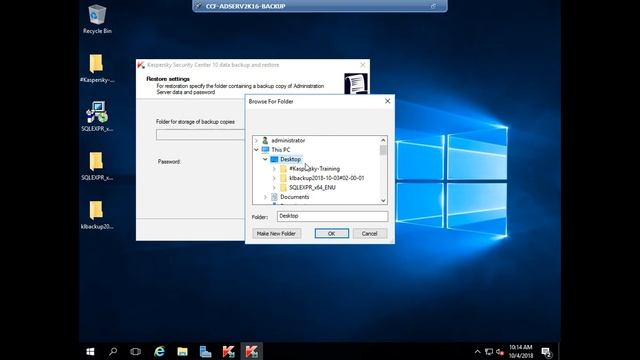The width and height of the screenshot is (640, 360).
Task: Collapse the Desktop tree node
Action: click(265, 159)
